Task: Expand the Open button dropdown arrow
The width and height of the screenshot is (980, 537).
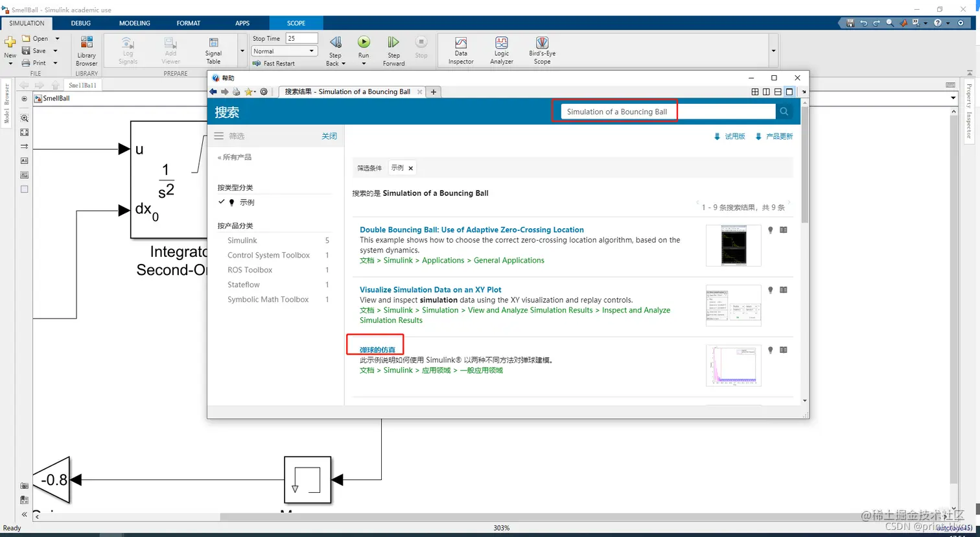Action: point(57,38)
